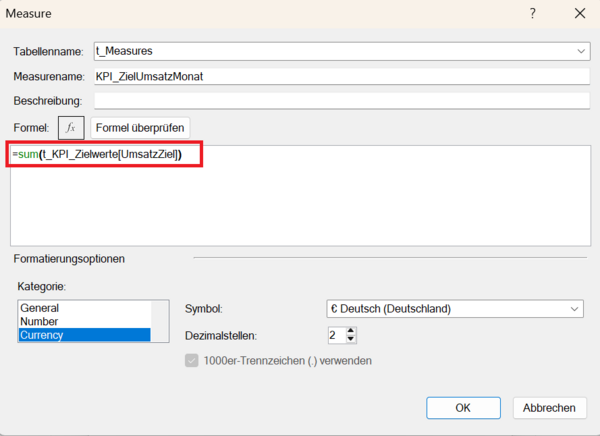Click the Dezimalstellen number field
Viewport: 600px width, 436px height.
tap(335, 335)
